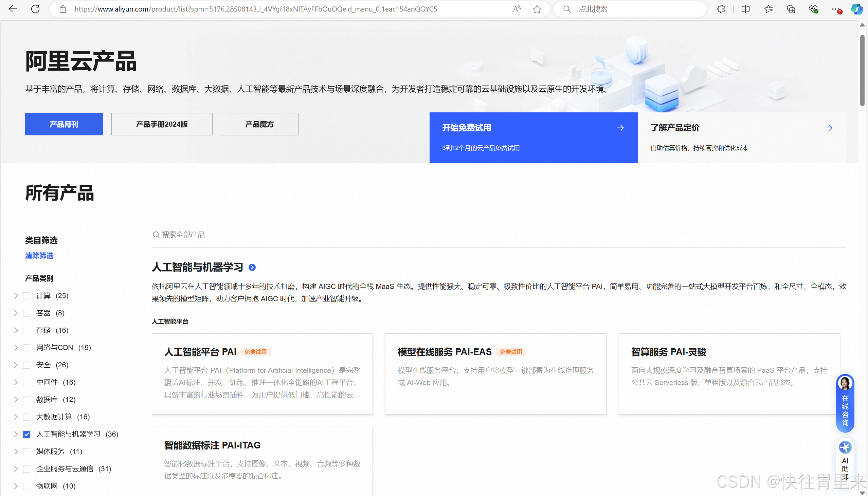Expand the 安全 (26) category tree arrow
Viewport: 868px width, 496px height.
[x=16, y=365]
